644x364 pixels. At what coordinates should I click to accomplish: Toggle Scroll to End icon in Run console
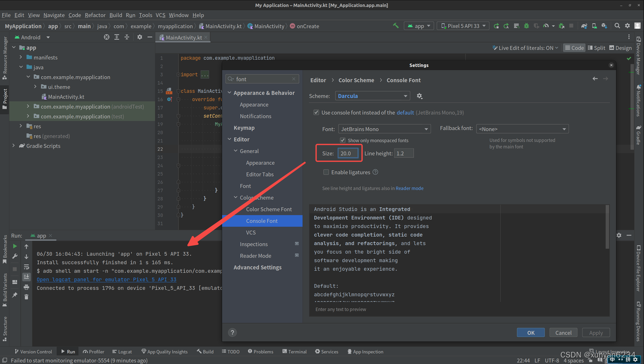(27, 277)
